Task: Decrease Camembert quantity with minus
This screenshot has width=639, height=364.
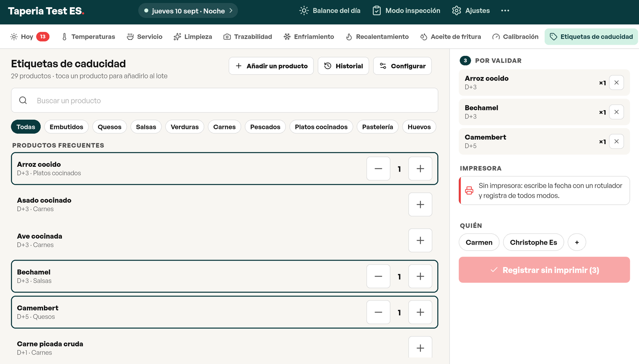Action: (x=378, y=313)
